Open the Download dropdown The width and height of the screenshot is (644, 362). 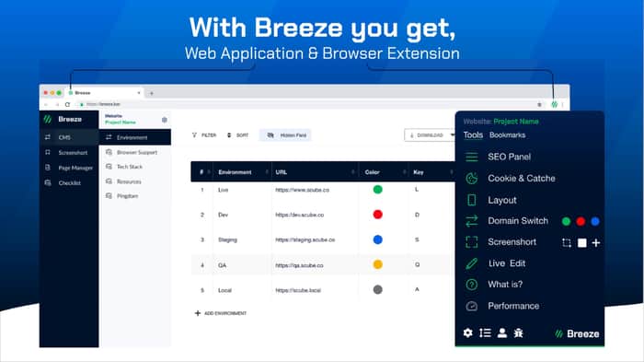click(x=430, y=134)
